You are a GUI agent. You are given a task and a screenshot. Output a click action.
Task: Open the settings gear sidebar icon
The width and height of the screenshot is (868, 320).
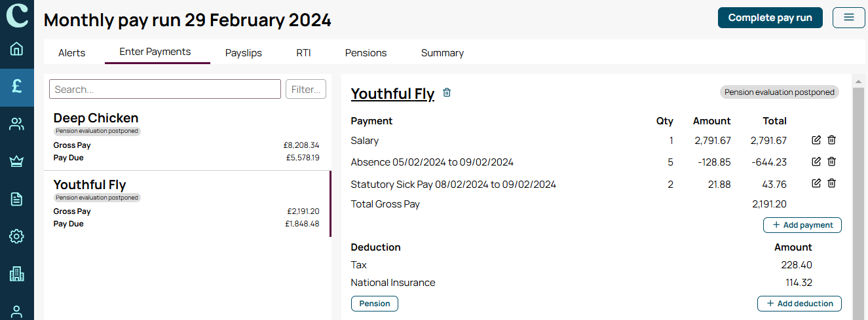17,236
